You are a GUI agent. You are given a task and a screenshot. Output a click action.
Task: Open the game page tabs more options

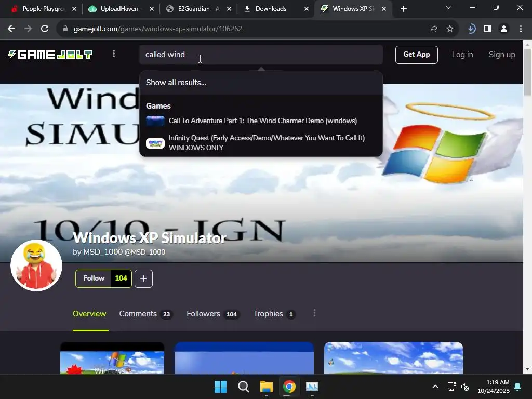[314, 313]
